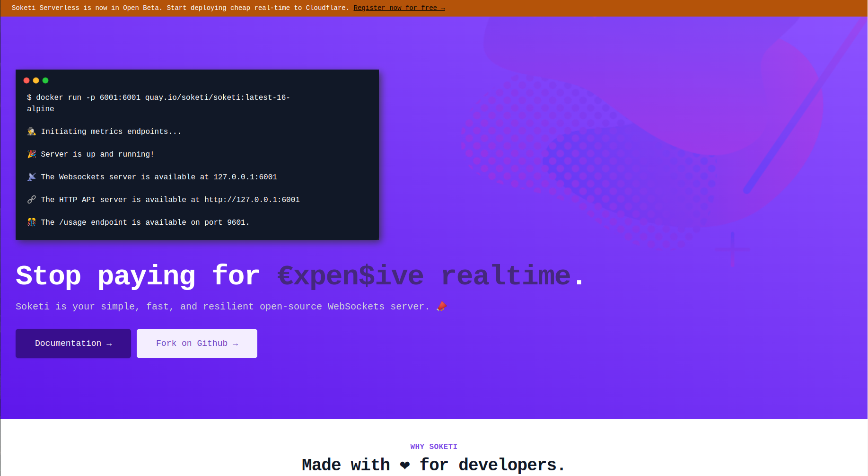The width and height of the screenshot is (868, 476).
Task: Click the party popper emoji beside Server is up
Action: point(32,154)
